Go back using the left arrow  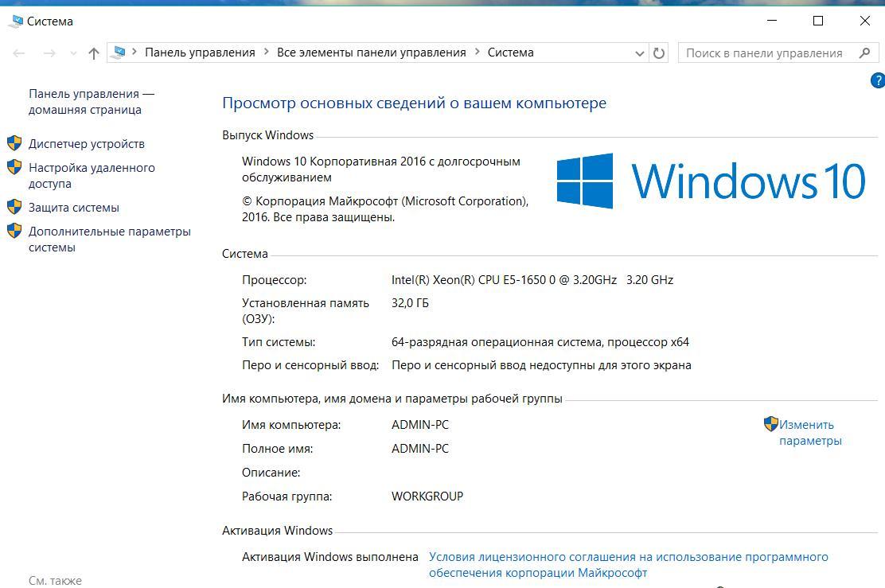click(x=18, y=53)
